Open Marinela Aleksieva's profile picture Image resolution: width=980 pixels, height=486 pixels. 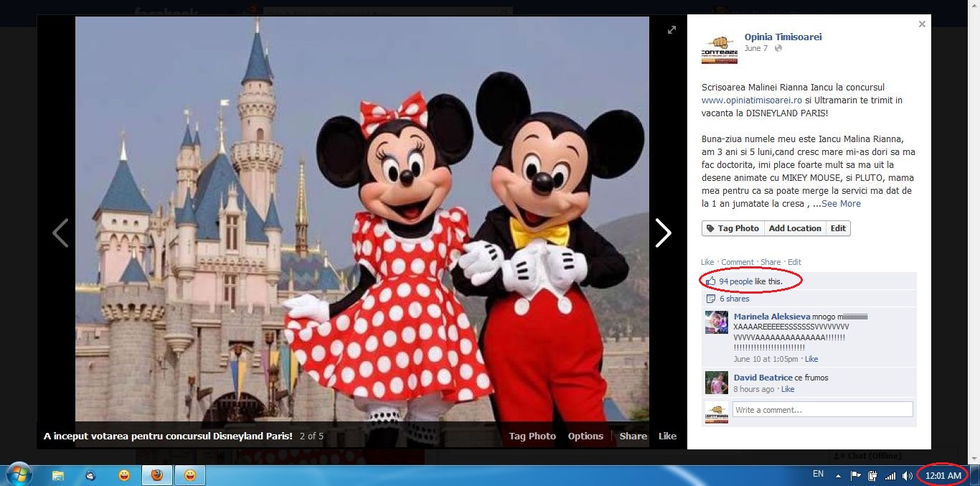click(x=717, y=322)
